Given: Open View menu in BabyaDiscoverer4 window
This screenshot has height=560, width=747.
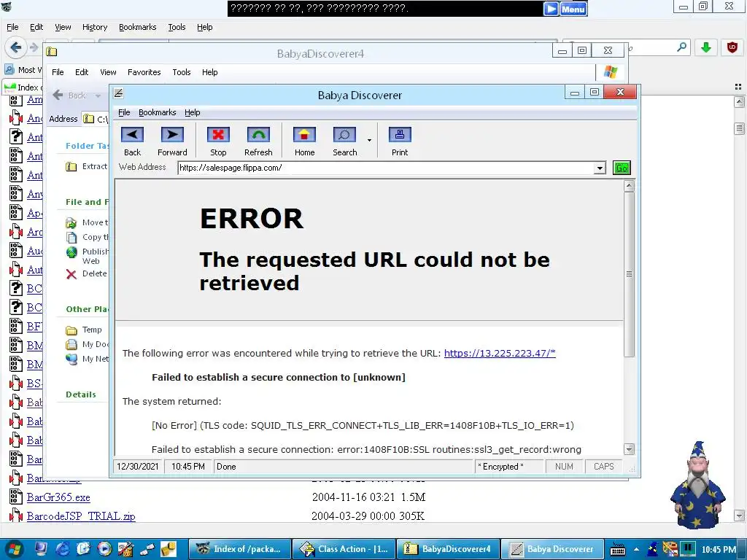Looking at the screenshot, I should click(108, 72).
